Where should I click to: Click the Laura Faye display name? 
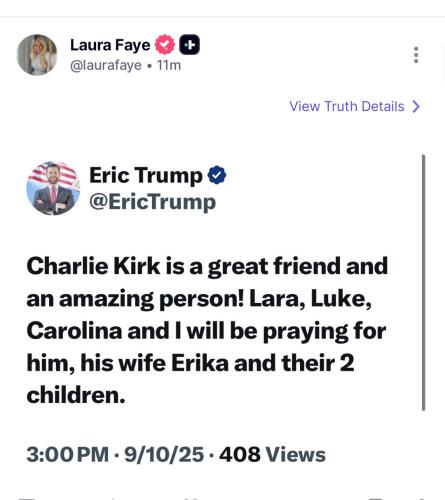click(x=110, y=45)
